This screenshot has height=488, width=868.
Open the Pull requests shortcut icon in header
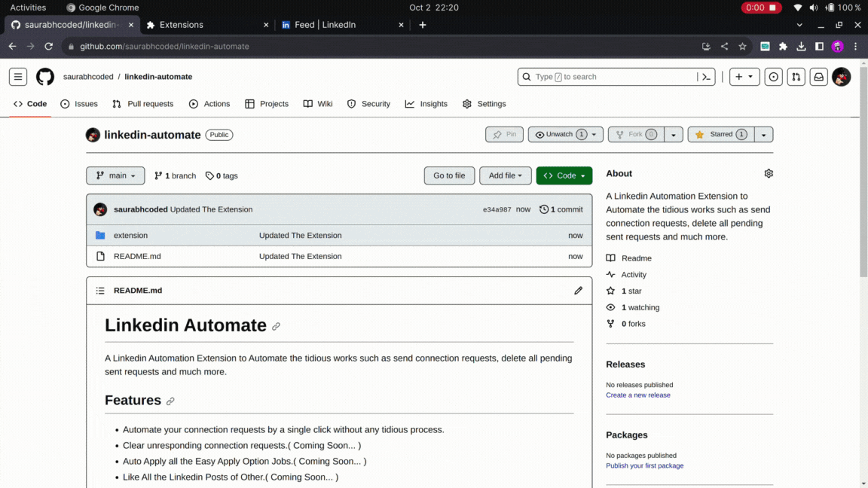796,77
